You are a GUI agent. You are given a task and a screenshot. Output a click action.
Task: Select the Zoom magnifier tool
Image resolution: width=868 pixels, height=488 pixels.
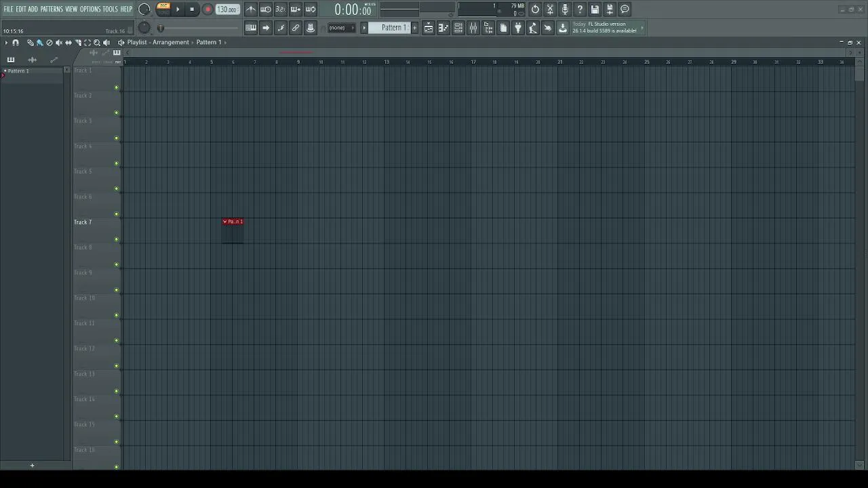click(97, 43)
